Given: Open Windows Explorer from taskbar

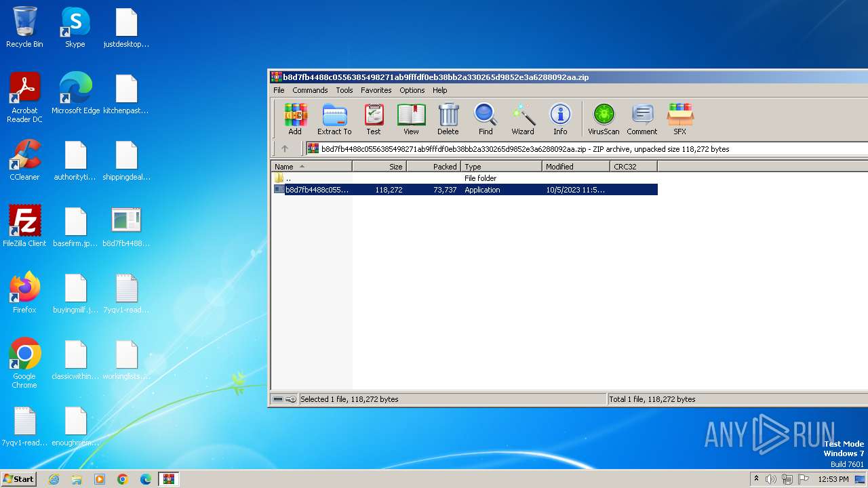Looking at the screenshot, I should [x=77, y=479].
